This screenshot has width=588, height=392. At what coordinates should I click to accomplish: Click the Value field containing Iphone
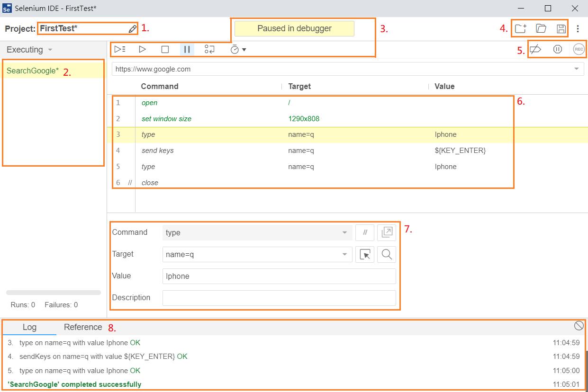tap(279, 276)
